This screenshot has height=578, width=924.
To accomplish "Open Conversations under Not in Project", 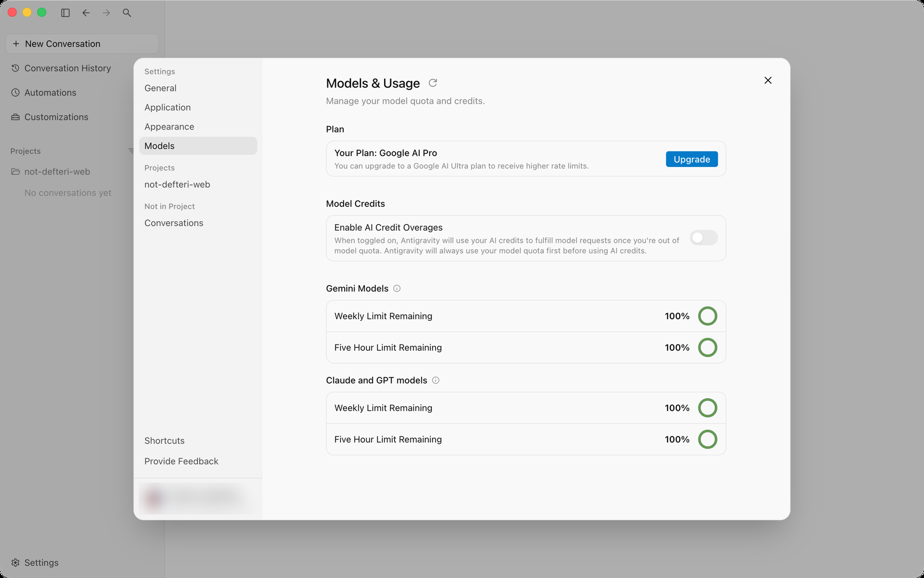I will pyautogui.click(x=198, y=223).
